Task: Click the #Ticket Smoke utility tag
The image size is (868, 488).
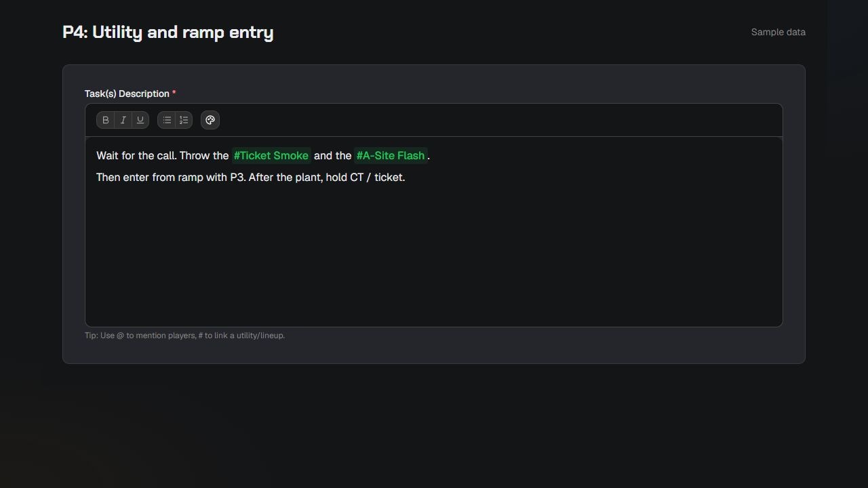Action: click(271, 155)
